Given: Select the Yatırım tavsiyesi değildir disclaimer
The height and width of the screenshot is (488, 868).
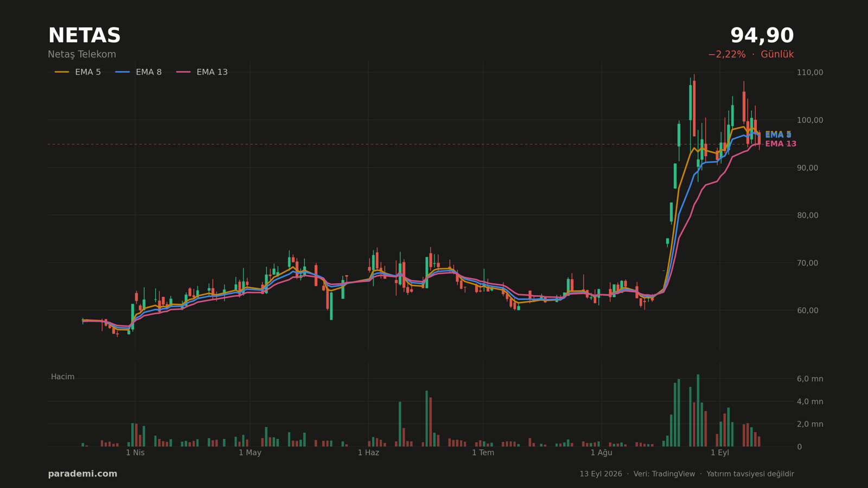Looking at the screenshot, I should click(750, 474).
